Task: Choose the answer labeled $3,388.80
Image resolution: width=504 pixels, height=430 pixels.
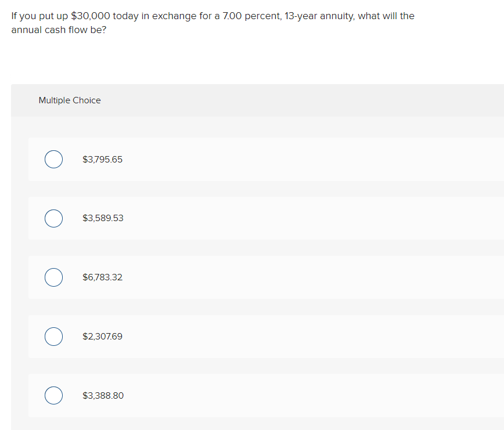Action: coord(102,395)
